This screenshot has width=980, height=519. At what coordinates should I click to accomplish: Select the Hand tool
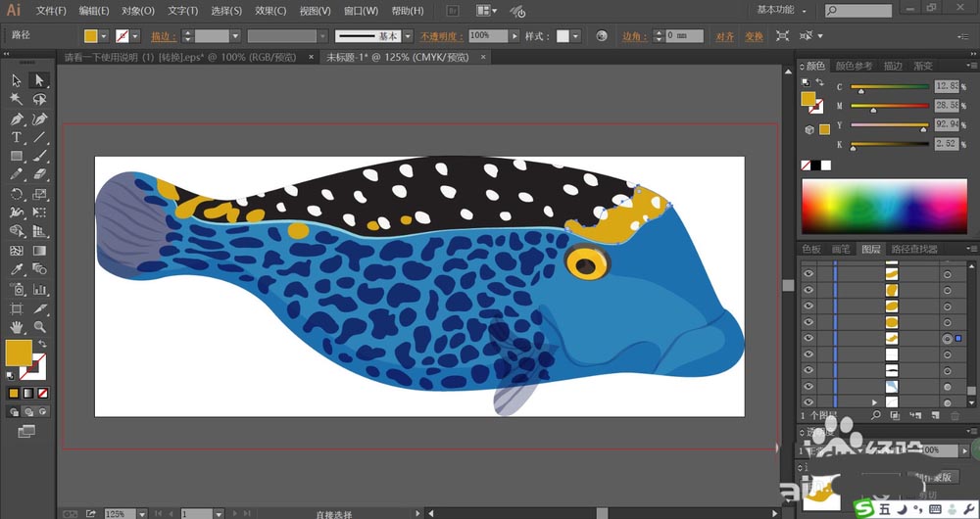pos(17,326)
